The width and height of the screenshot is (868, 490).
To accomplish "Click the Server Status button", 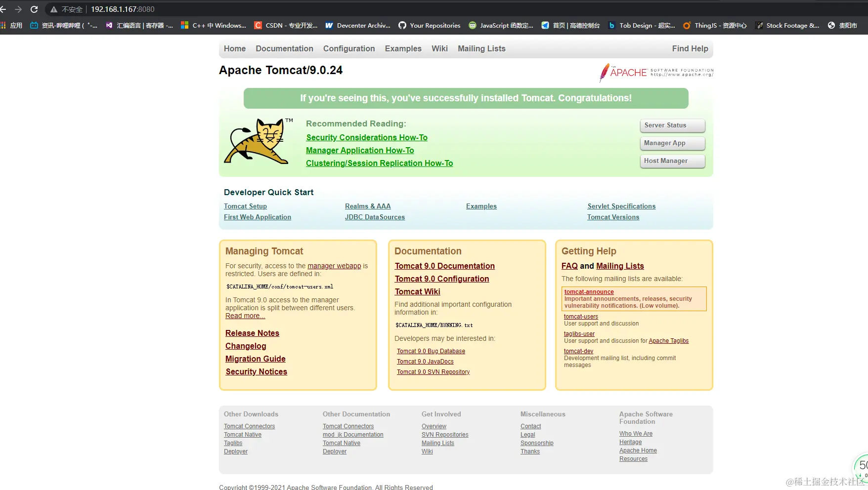I will (672, 125).
